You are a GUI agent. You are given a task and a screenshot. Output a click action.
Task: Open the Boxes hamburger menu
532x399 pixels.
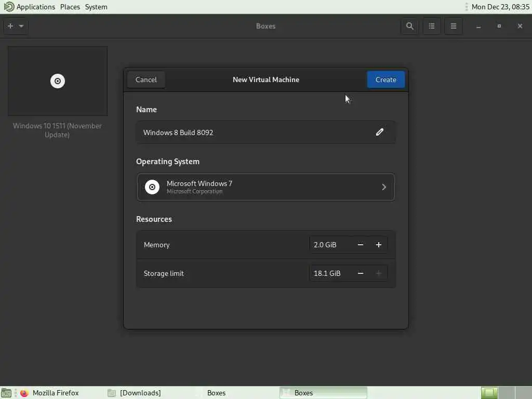453,26
